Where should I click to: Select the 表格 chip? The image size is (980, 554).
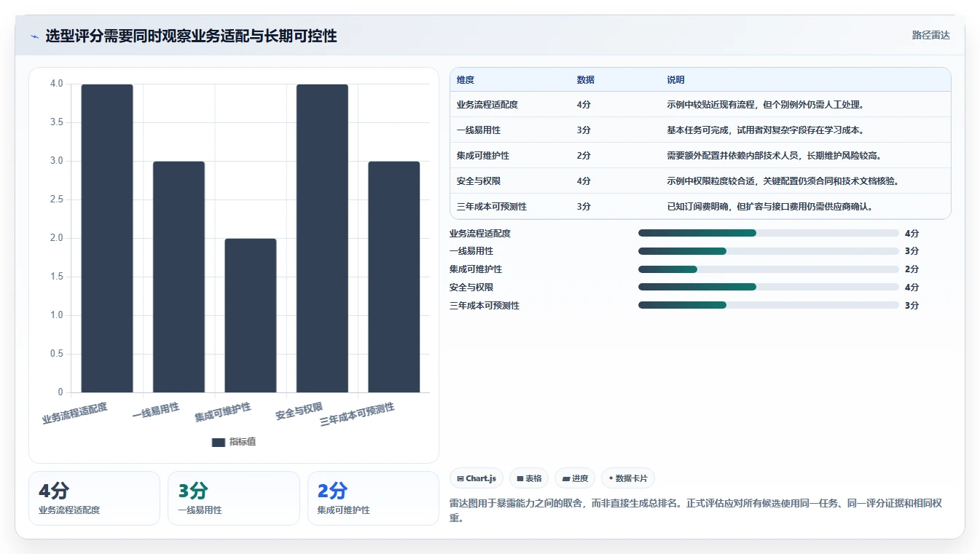tap(529, 478)
